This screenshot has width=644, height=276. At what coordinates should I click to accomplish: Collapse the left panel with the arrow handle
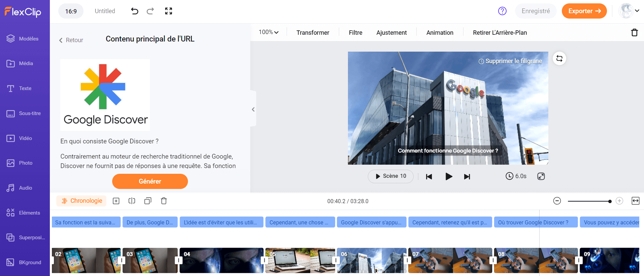point(253,109)
